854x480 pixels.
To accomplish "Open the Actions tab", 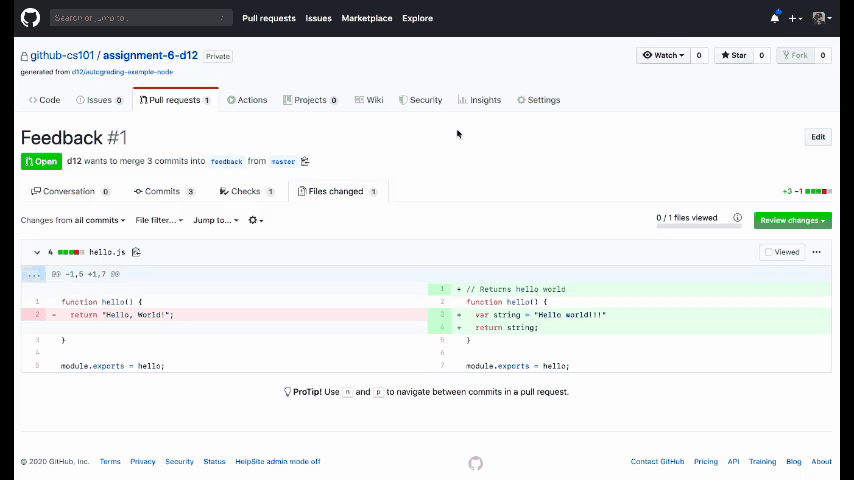I will [x=247, y=100].
